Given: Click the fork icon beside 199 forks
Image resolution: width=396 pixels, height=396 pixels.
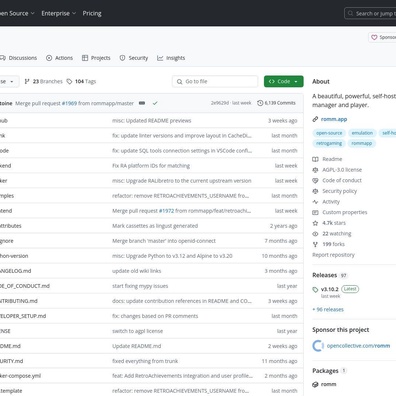Looking at the screenshot, I should [x=315, y=244].
